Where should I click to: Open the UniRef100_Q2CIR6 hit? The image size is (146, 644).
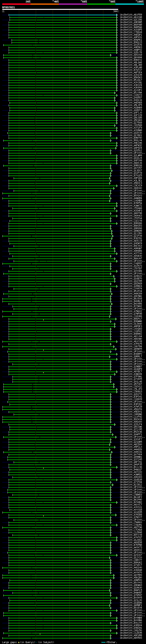131,20
